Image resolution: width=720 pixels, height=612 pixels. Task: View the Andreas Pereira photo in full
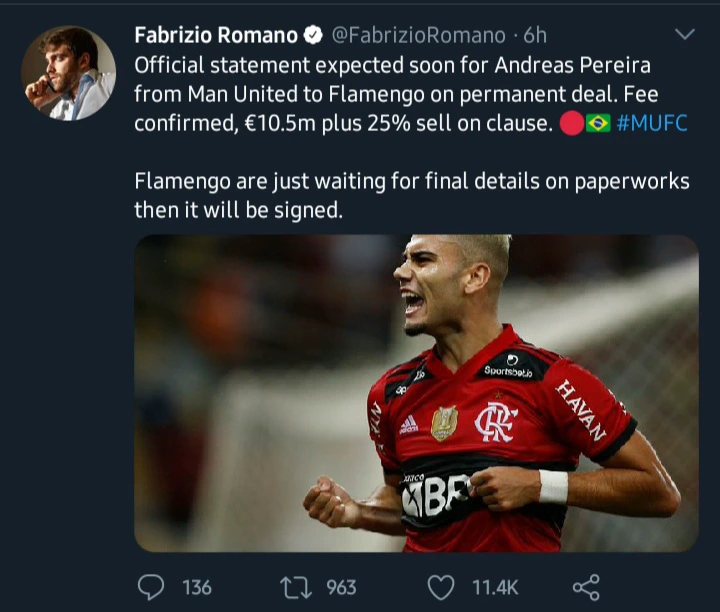pyautogui.click(x=416, y=393)
